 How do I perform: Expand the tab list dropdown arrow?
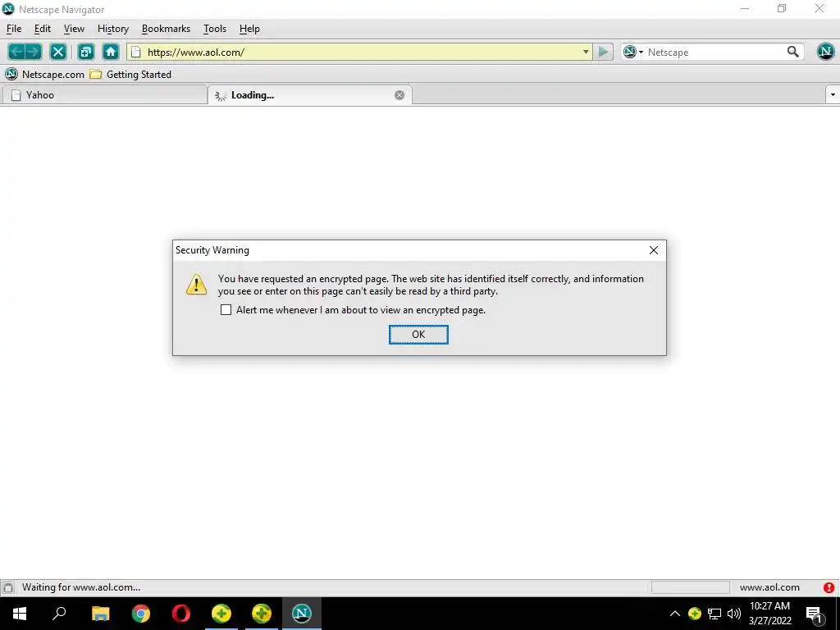point(833,95)
